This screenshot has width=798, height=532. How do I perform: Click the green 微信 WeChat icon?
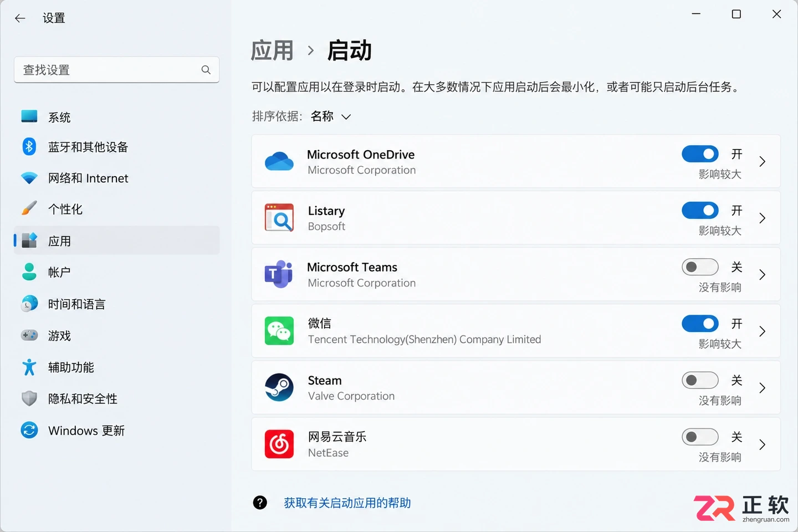pos(279,331)
